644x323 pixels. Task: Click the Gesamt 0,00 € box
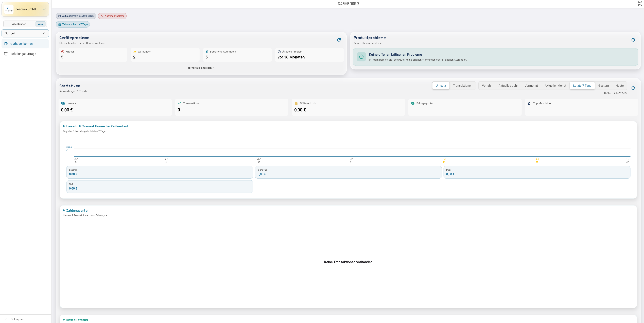[160, 172]
